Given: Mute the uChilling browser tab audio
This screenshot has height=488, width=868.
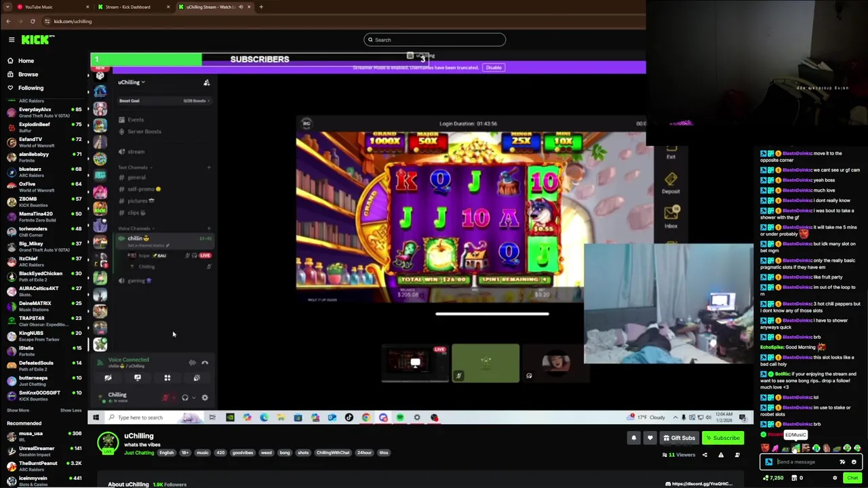Looking at the screenshot, I should click(241, 7).
